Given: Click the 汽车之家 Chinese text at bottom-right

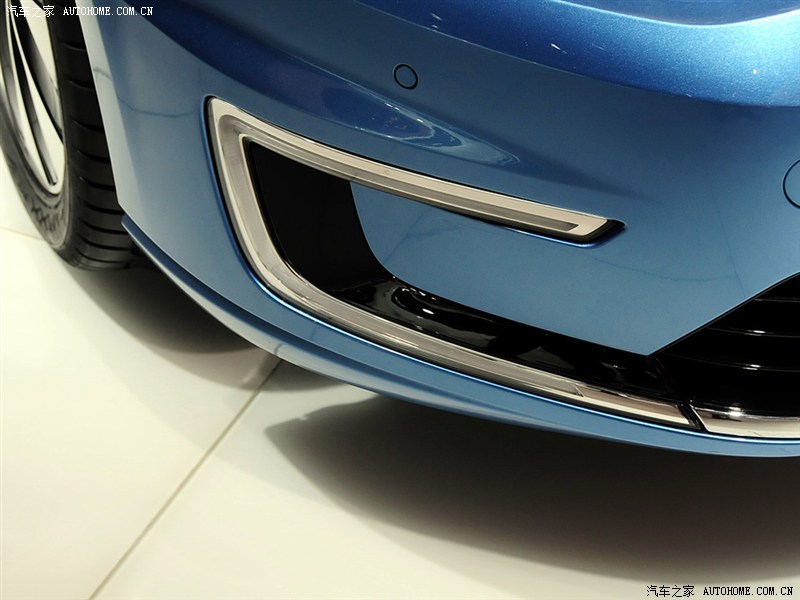Looking at the screenshot, I should (x=670, y=590).
